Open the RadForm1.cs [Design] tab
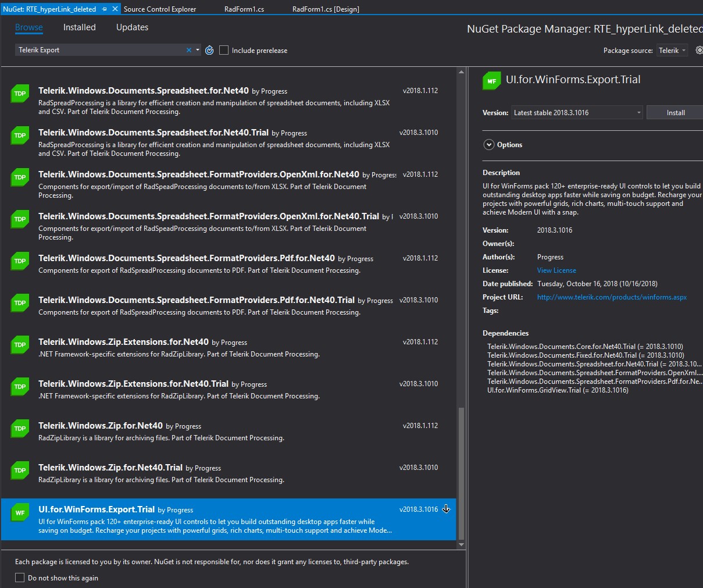Viewport: 703px width, 588px height. tap(326, 9)
